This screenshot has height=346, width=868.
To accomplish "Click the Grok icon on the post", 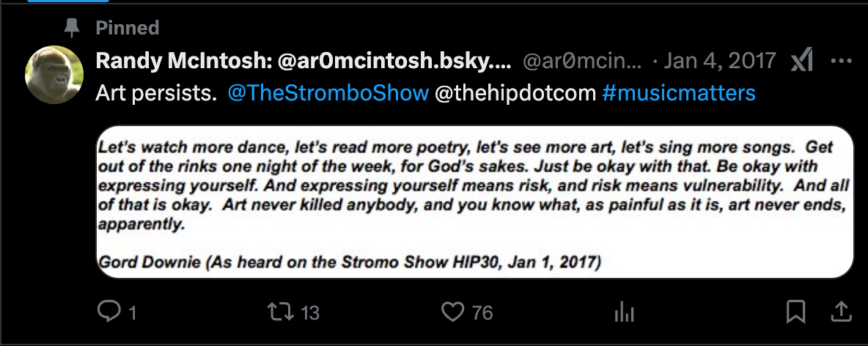I will (802, 62).
